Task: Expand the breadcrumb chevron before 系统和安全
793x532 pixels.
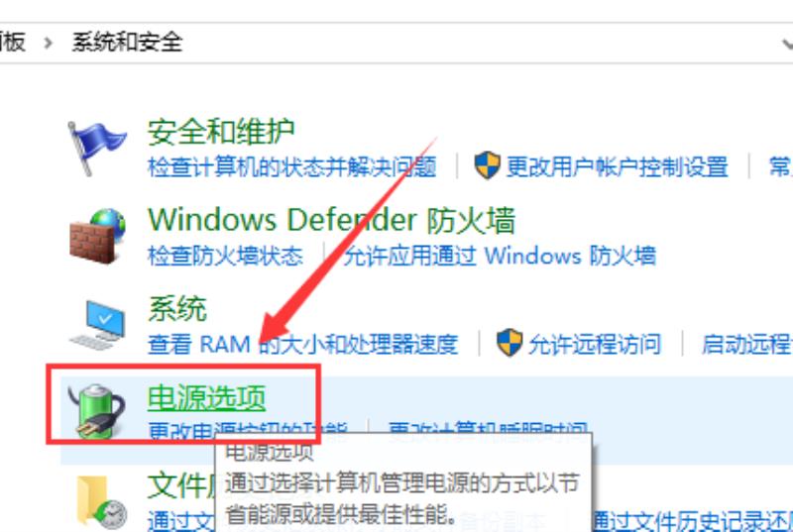Action: (x=48, y=43)
